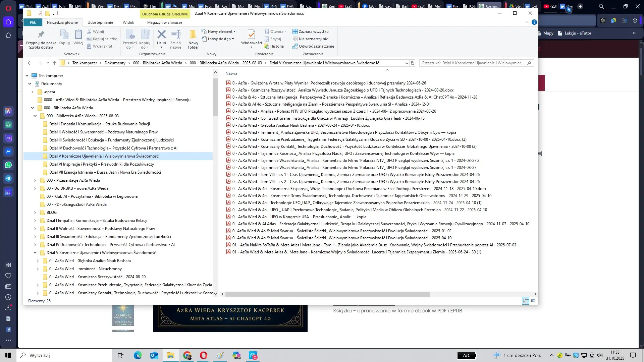The width and height of the screenshot is (644, 362).
Task: Click the Pin to Quick access icon
Action: (41, 35)
